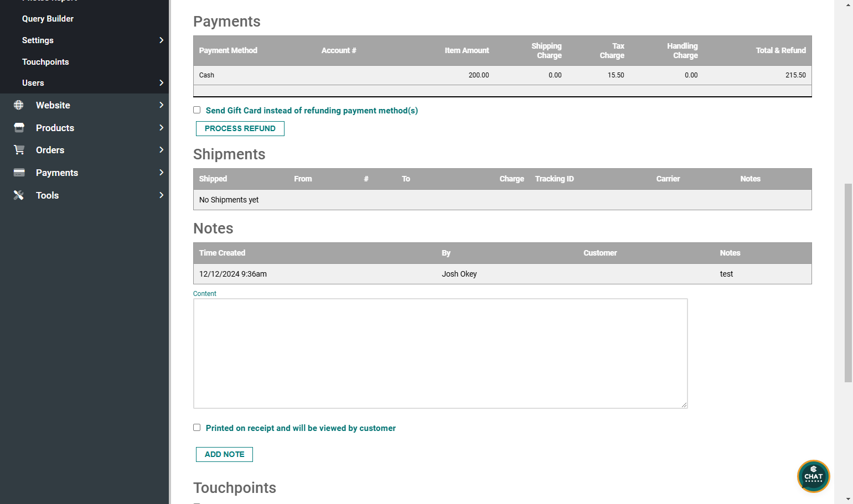Image resolution: width=853 pixels, height=504 pixels.
Task: Click Josh Okey in Notes table
Action: (x=459, y=274)
